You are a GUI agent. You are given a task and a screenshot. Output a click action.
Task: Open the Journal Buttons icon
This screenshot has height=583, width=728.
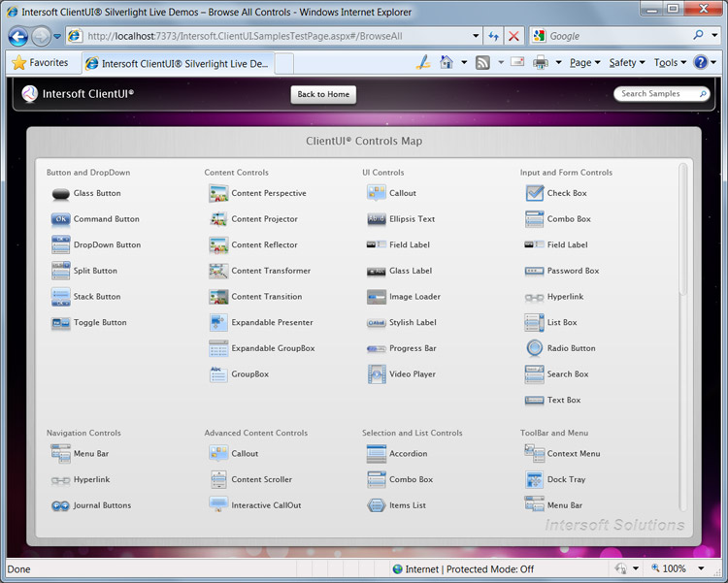[x=60, y=506]
